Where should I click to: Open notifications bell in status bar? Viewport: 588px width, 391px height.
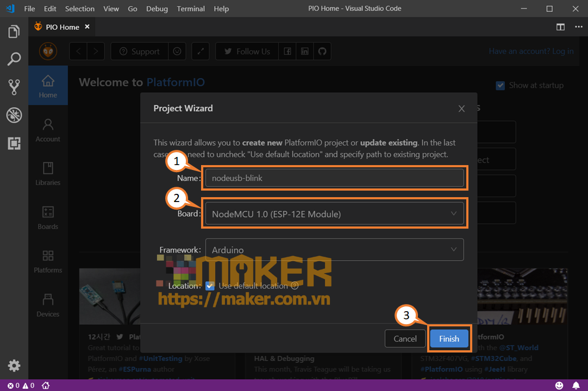click(576, 386)
